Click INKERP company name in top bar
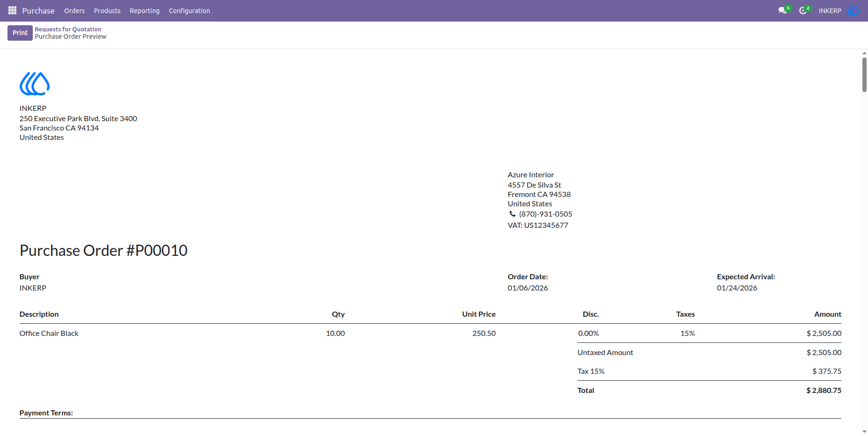The width and height of the screenshot is (868, 436). click(x=830, y=10)
